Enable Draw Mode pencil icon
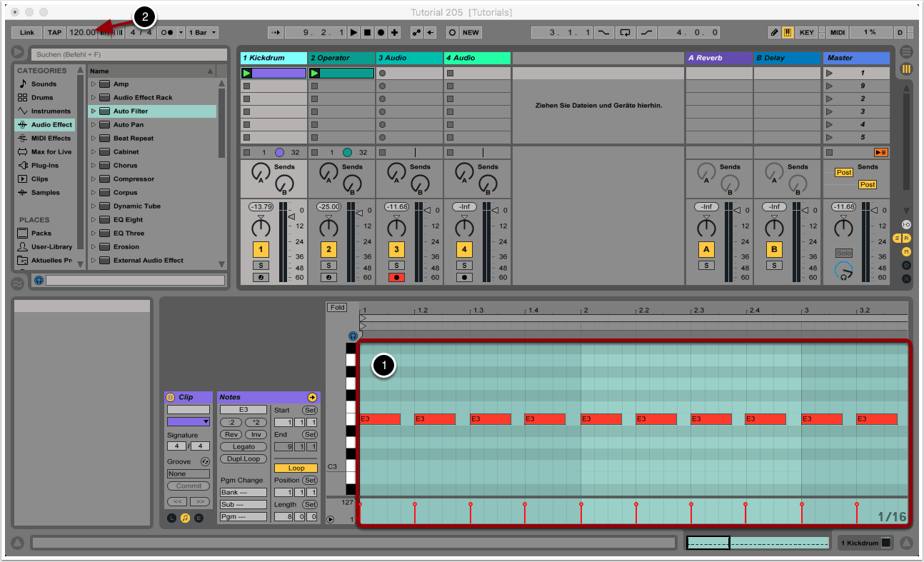Screen dimensions: 924x562 pyautogui.click(x=775, y=32)
